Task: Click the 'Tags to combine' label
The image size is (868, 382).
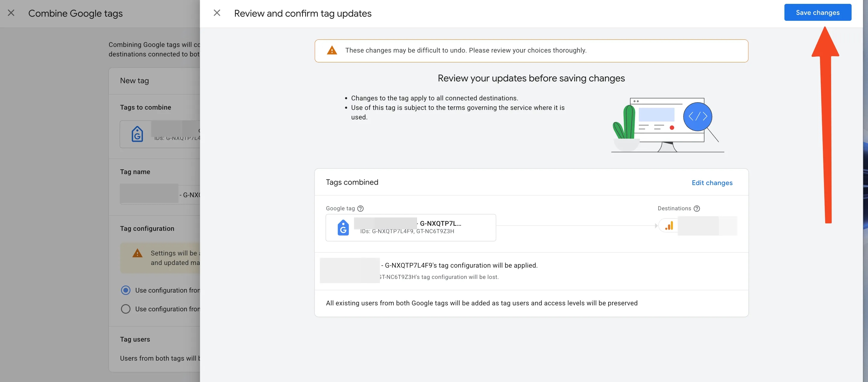Action: click(145, 108)
